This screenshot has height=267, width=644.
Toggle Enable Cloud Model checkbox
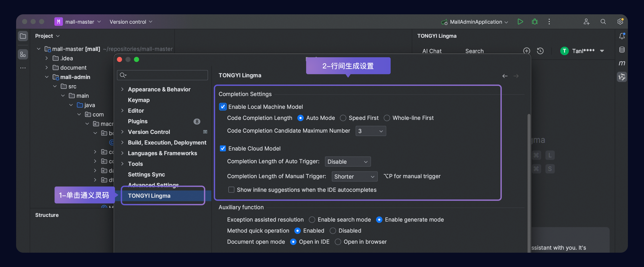222,148
